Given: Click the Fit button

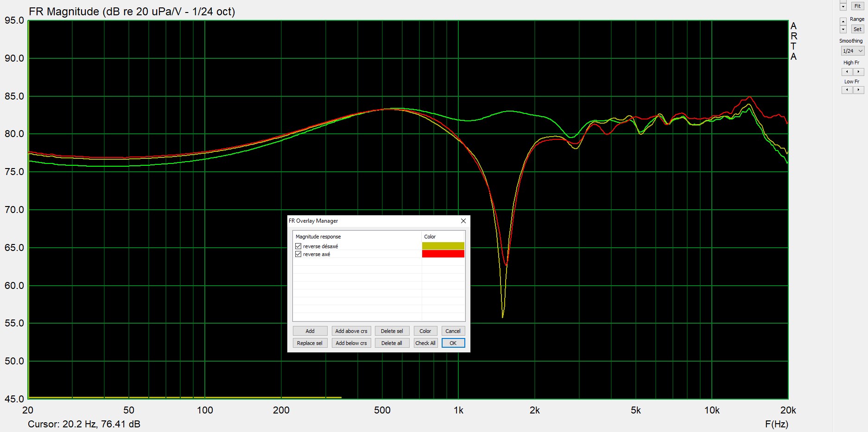Looking at the screenshot, I should pos(857,6).
